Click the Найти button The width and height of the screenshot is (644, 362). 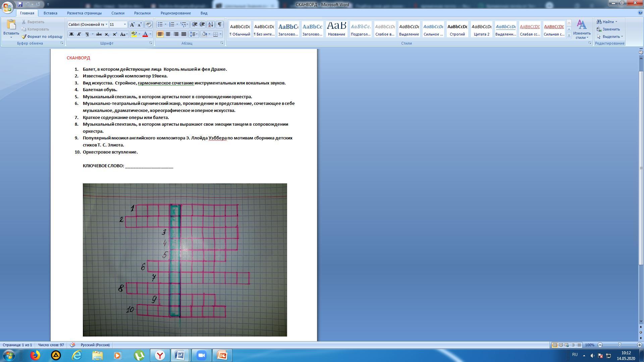tap(607, 22)
